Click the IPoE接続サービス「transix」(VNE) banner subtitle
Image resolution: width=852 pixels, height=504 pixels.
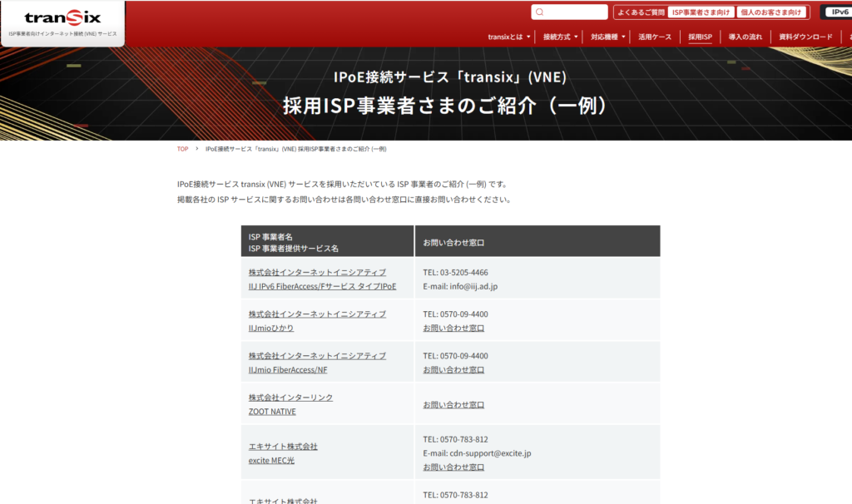(x=450, y=77)
